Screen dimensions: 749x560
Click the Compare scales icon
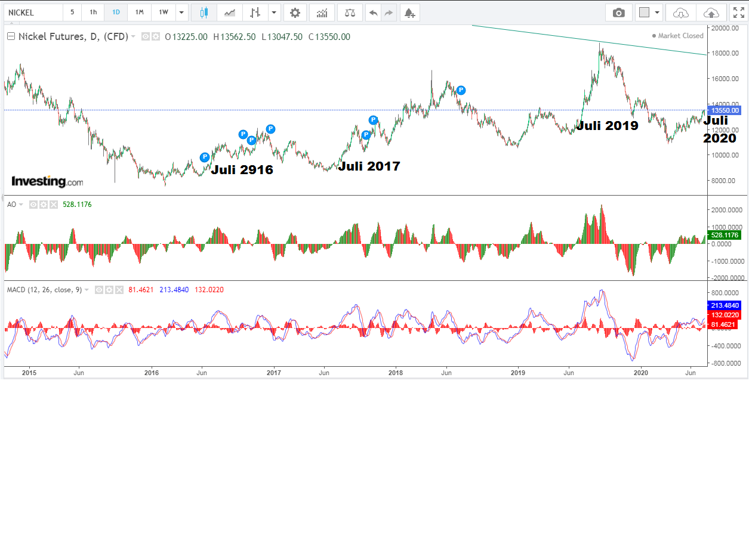[x=349, y=13]
